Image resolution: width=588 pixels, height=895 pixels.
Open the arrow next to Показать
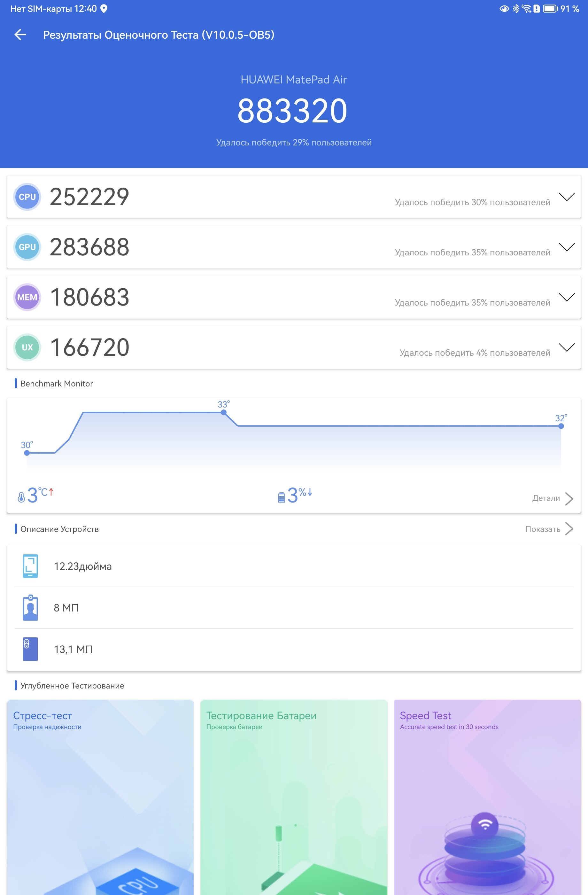point(569,529)
